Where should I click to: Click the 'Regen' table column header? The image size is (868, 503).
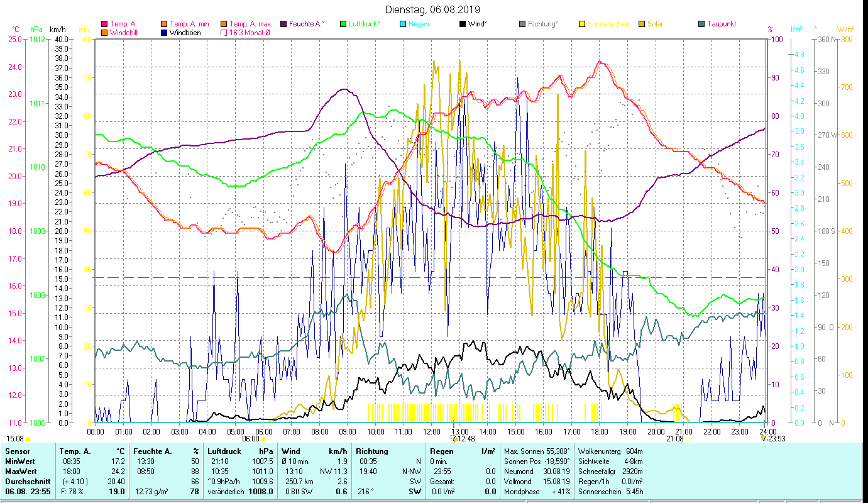pyautogui.click(x=441, y=451)
